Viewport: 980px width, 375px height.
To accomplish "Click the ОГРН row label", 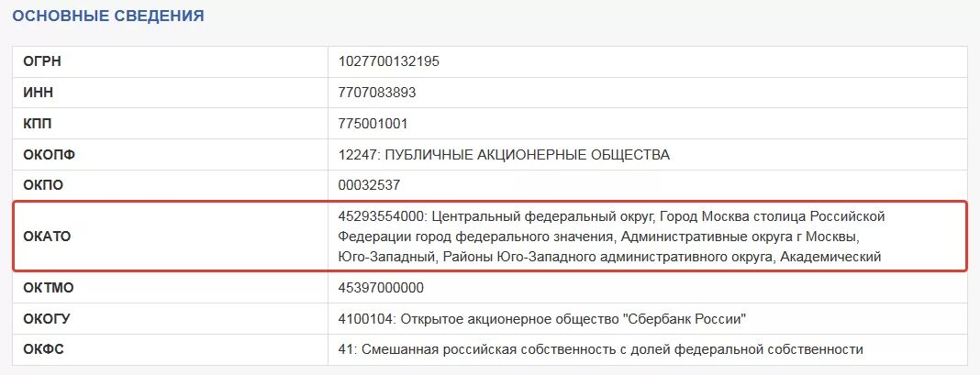I will coord(42,61).
